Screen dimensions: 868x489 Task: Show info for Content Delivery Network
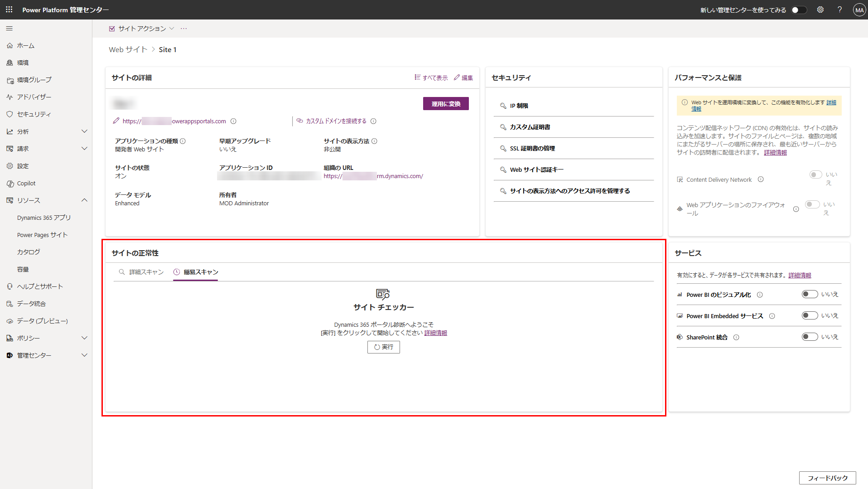[761, 179]
